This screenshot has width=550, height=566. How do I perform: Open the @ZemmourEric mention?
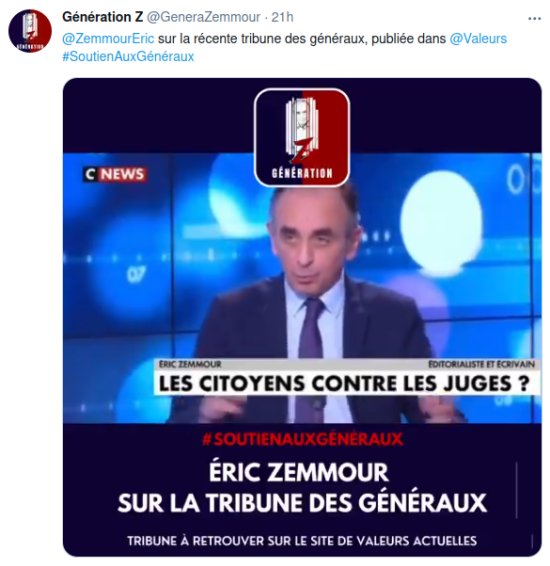[108, 39]
